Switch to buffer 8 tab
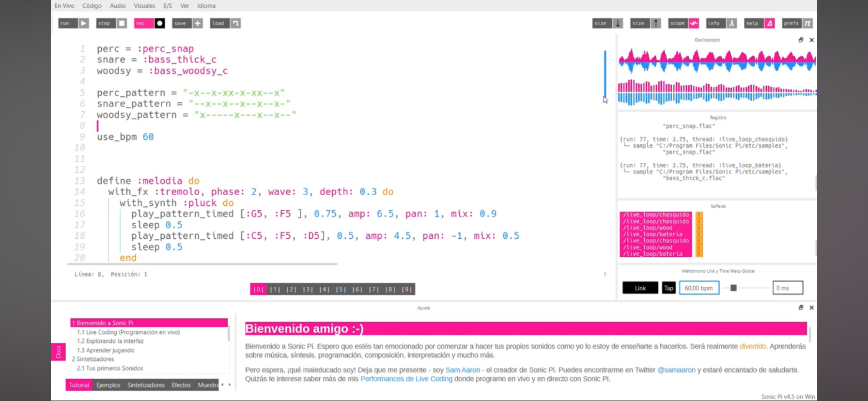This screenshot has width=868, height=401. (390, 289)
